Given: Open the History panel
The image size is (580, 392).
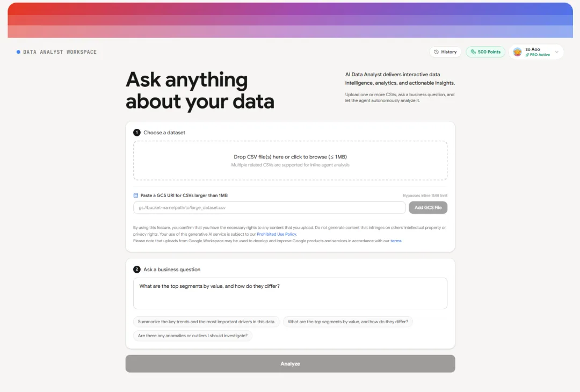Looking at the screenshot, I should coord(445,52).
